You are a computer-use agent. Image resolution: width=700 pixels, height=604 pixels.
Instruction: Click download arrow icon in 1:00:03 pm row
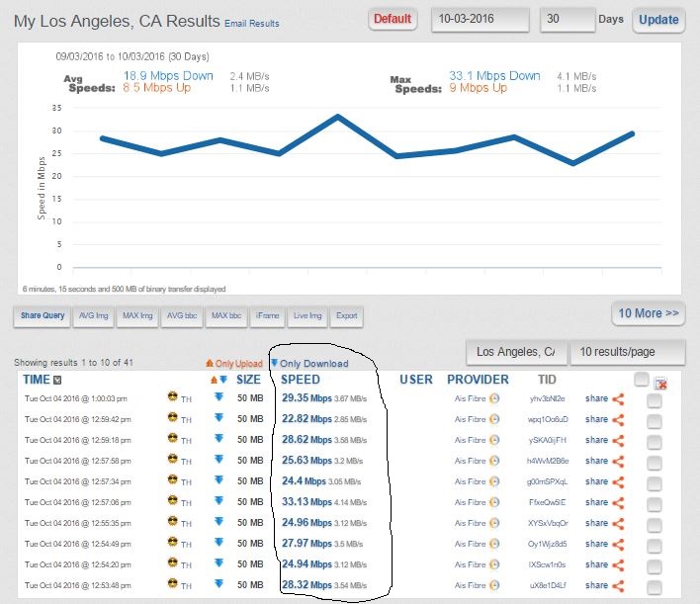(219, 398)
